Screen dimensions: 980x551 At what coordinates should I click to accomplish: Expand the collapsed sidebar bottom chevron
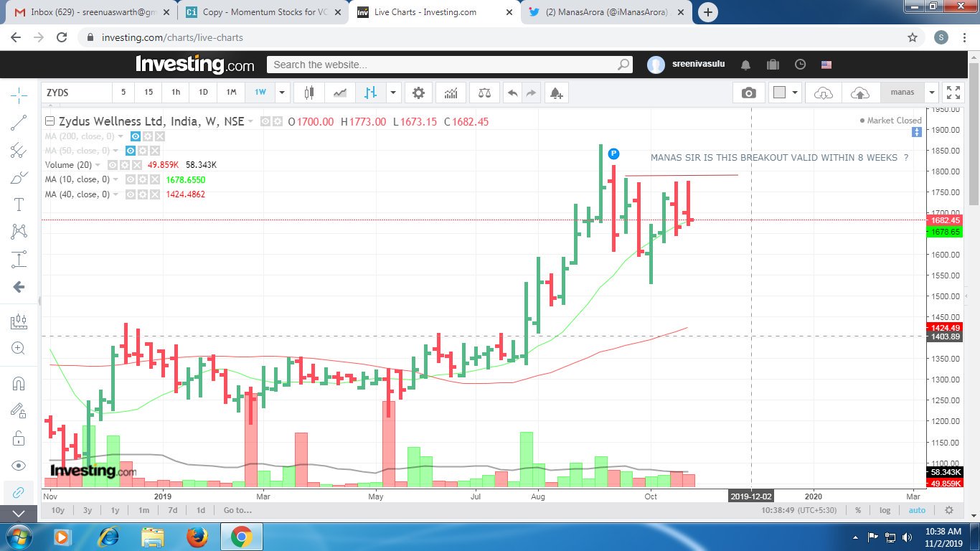(19, 514)
